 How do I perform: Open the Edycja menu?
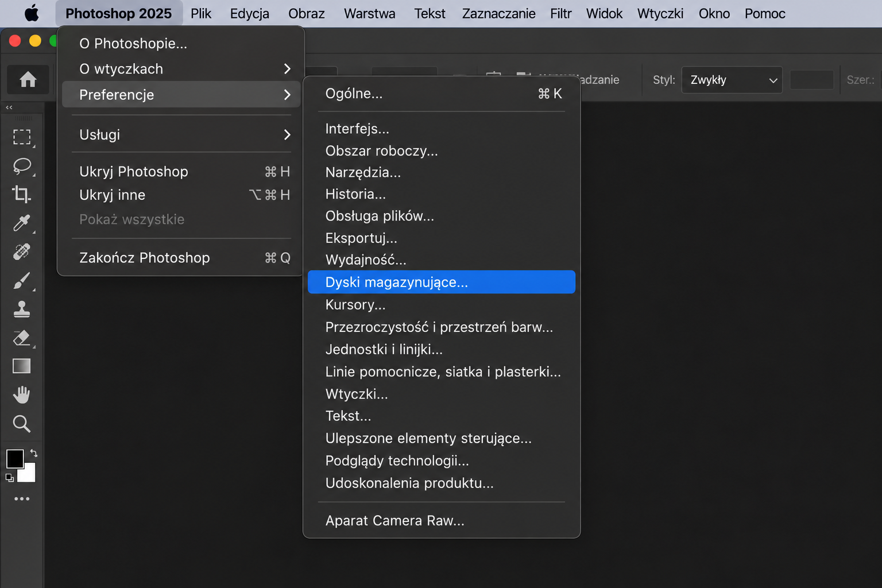(250, 13)
